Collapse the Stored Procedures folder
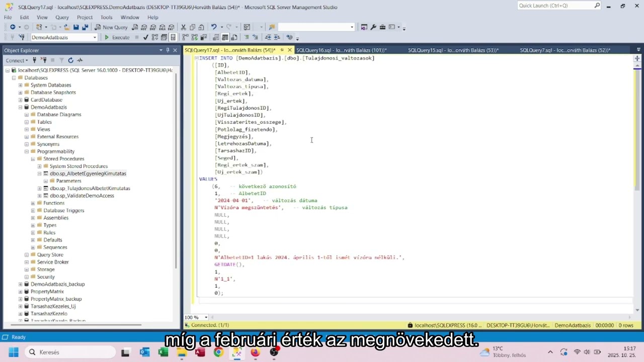 click(x=33, y=159)
